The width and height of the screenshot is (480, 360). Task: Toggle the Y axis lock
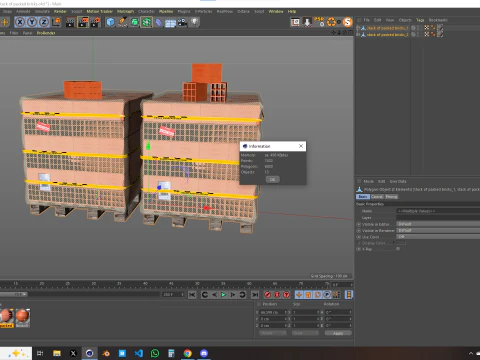(32, 22)
